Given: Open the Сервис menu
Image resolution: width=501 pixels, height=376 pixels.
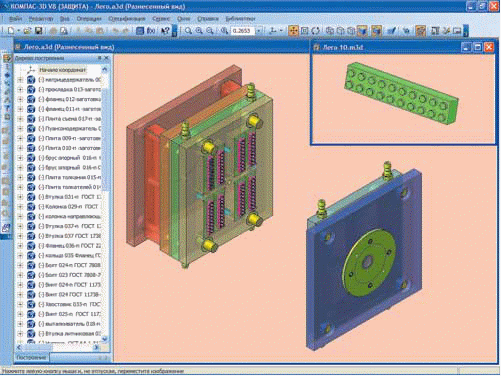Looking at the screenshot, I should 161,19.
